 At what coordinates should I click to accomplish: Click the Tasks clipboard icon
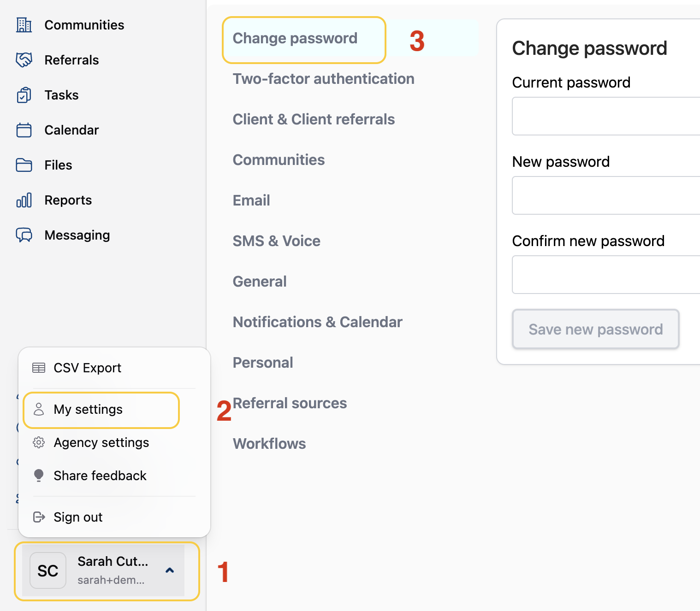tap(24, 95)
